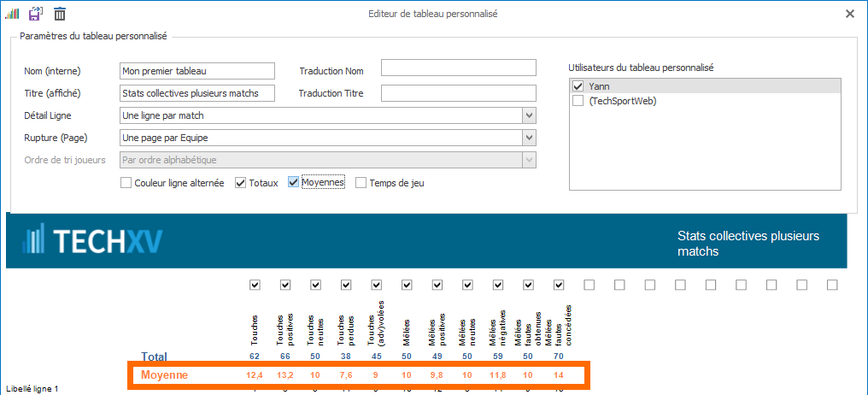Click the Nom (interne) text field
Viewport: 868px width, 395px height.
click(197, 71)
